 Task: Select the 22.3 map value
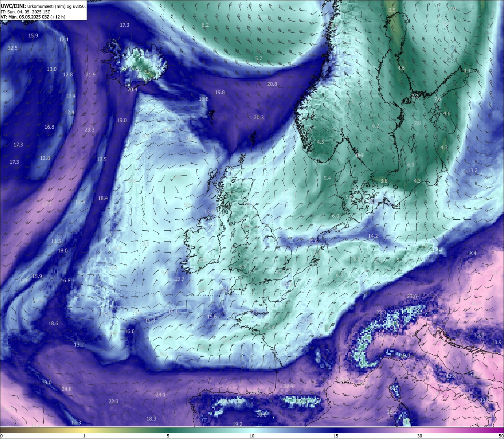coord(113,402)
